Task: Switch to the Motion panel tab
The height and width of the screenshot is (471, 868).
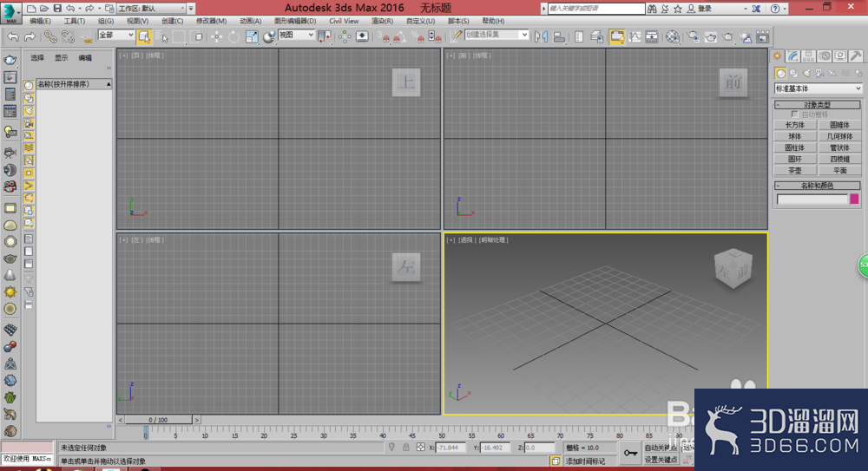Action: 825,56
